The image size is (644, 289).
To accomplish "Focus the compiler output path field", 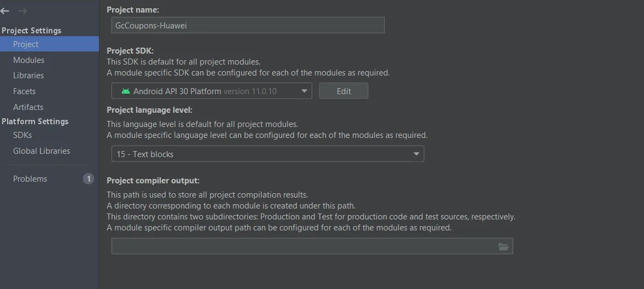I will [303, 247].
